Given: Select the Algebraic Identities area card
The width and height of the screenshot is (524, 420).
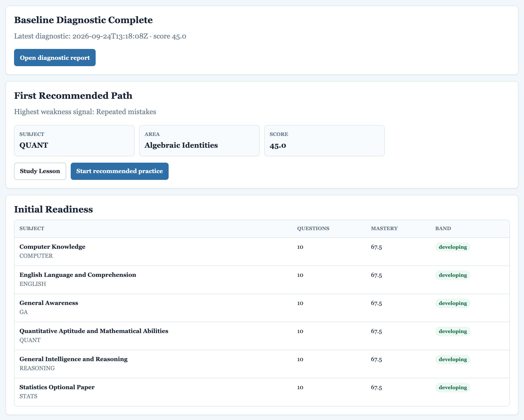Looking at the screenshot, I should coord(199,141).
